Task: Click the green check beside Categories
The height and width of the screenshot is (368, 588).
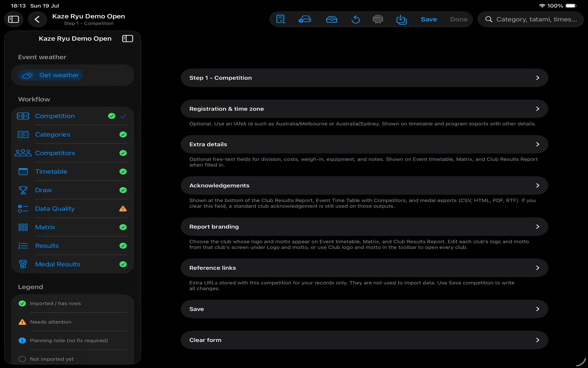Action: pyautogui.click(x=123, y=135)
